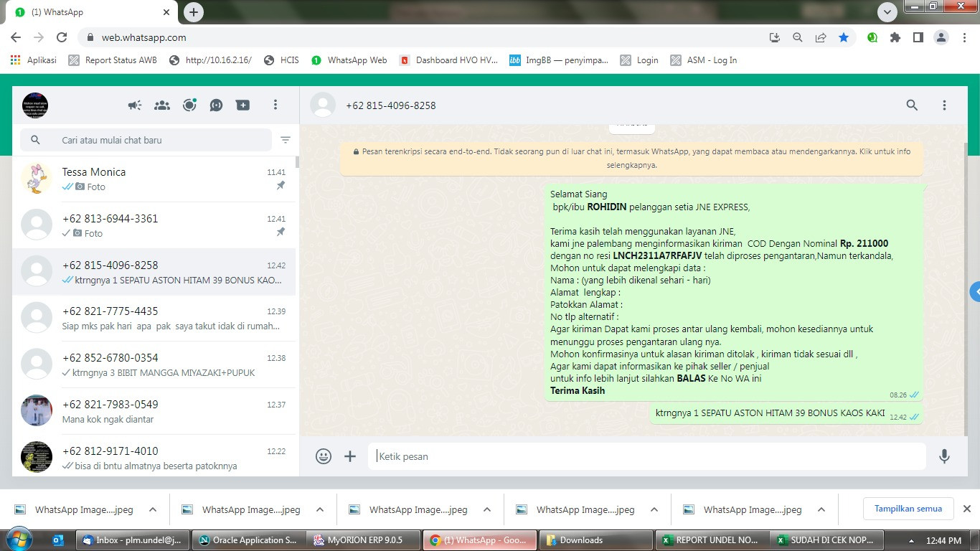
Task: Toggle the unread chats filter icon
Action: coord(286,140)
